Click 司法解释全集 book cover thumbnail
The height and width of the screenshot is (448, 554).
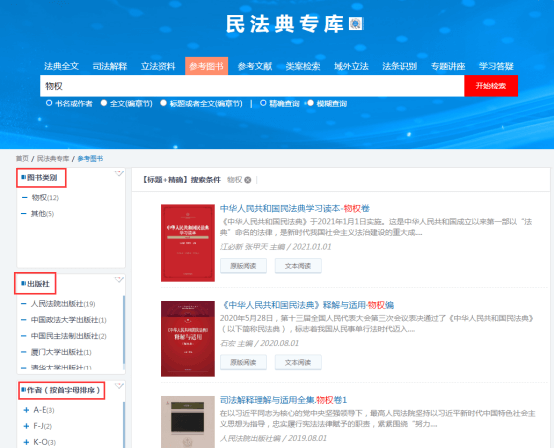click(x=188, y=422)
